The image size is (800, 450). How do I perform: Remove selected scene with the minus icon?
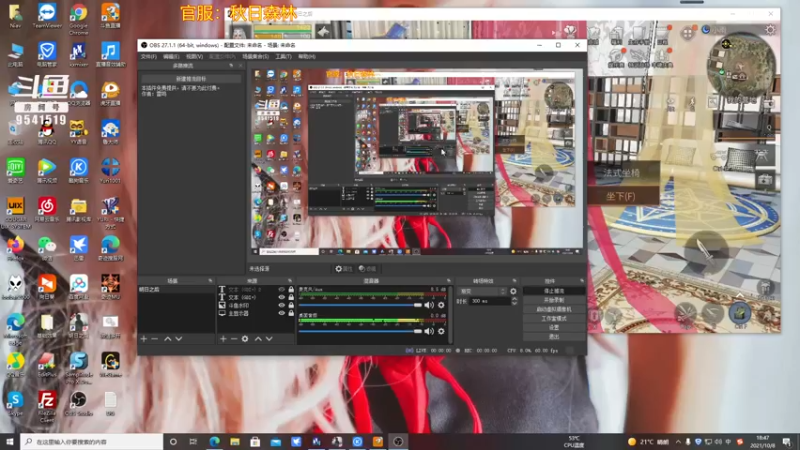(155, 339)
